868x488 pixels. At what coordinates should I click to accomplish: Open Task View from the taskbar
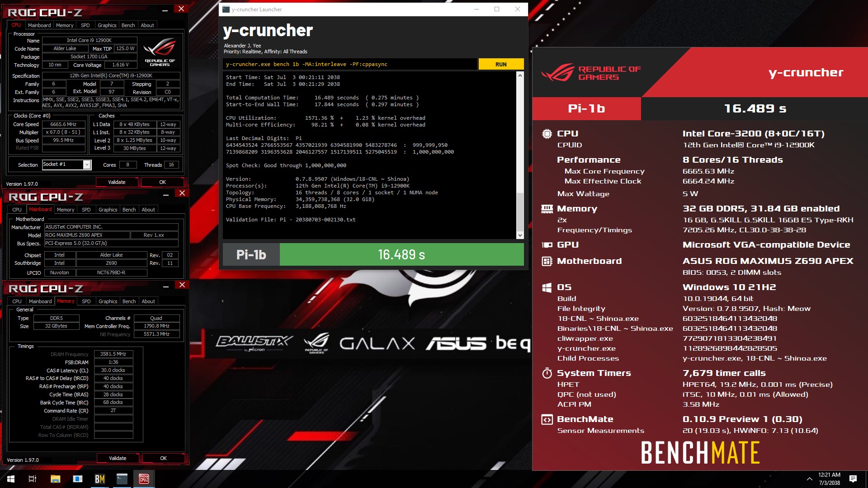click(33, 479)
